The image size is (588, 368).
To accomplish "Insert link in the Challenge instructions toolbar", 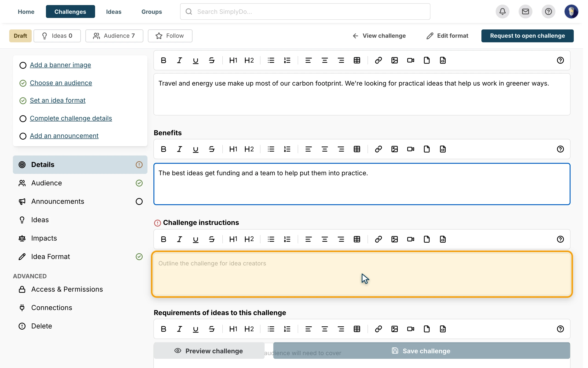I will (x=378, y=239).
